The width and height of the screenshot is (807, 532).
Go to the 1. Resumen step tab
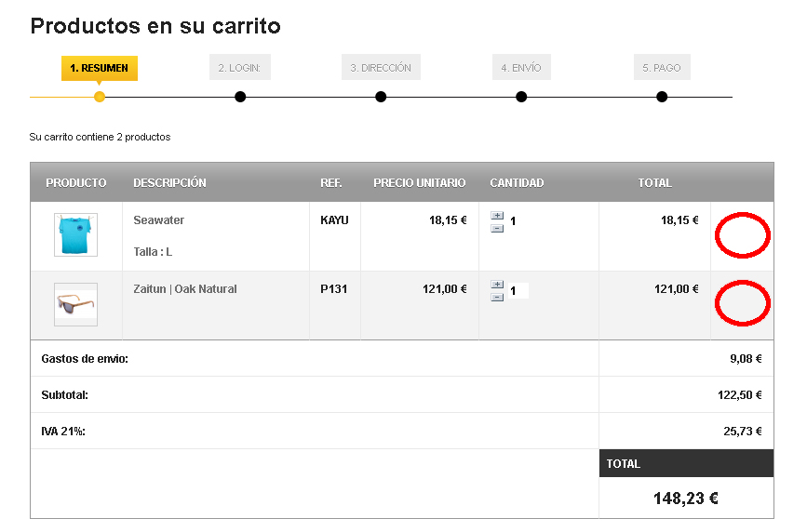pos(100,68)
